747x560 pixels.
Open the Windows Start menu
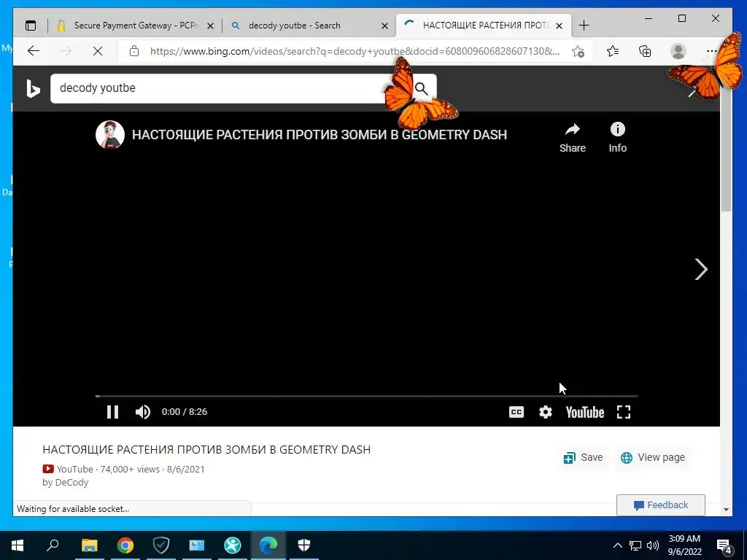[x=18, y=545]
